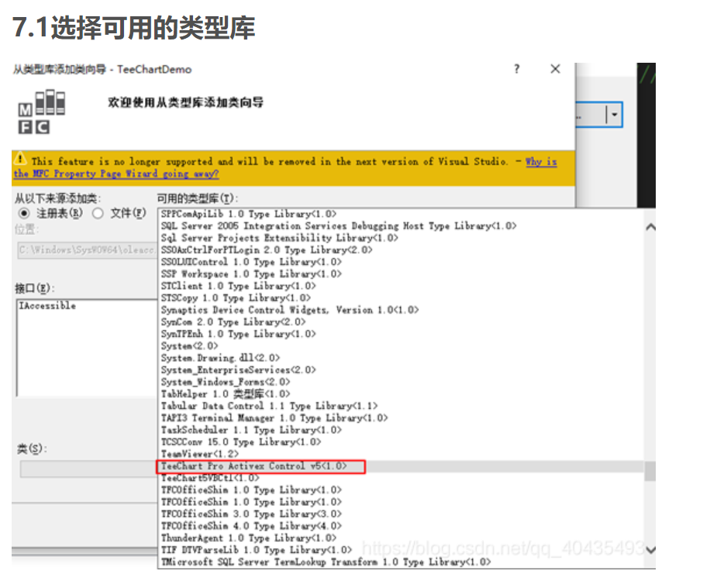
Task: Select System.Drawing.dll<2.0> entry
Action: point(220,358)
